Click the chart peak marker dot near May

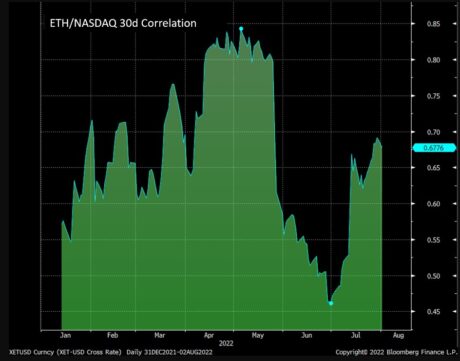[241, 29]
